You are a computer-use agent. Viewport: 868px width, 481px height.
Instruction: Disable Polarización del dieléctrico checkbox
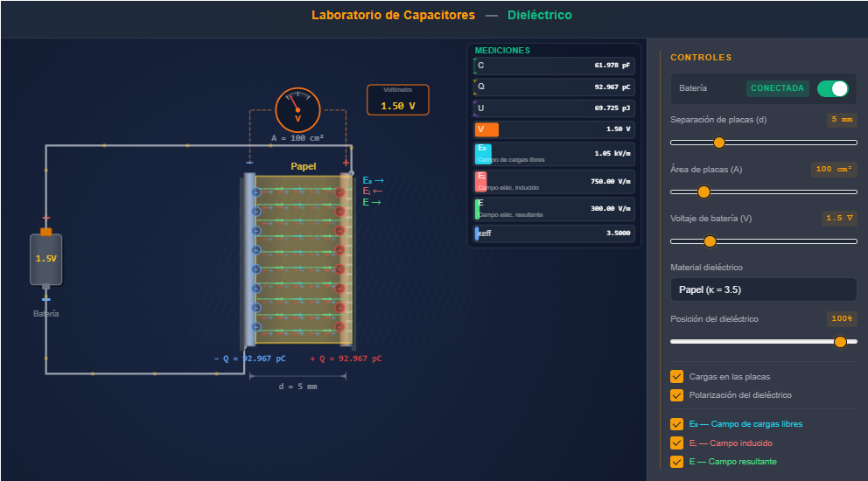pos(676,395)
